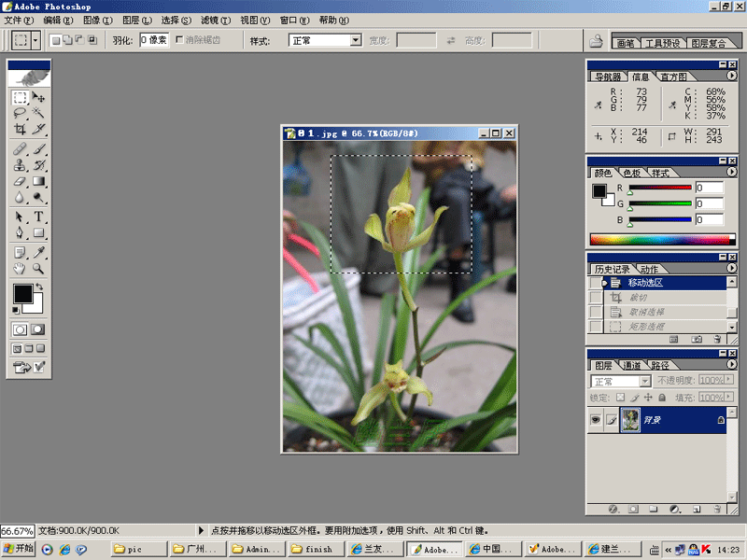Select the Eraser tool
Image resolution: width=747 pixels, height=560 pixels.
pyautogui.click(x=20, y=181)
